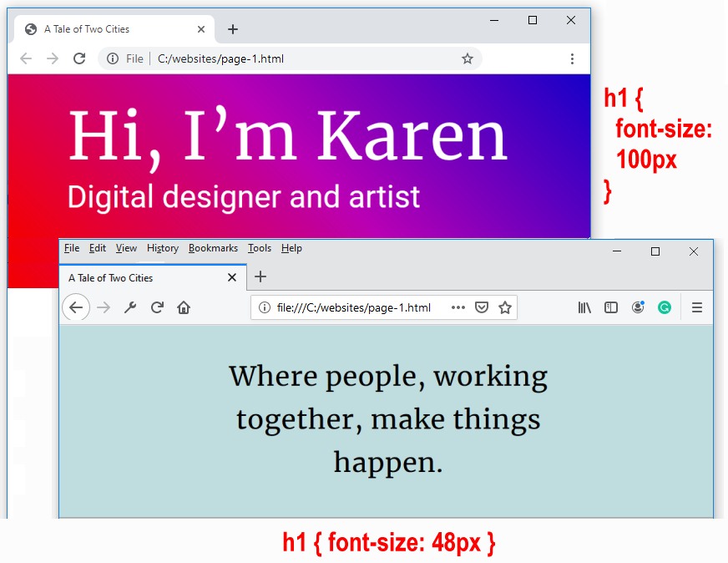Open Chrome's three-dot menu

(572, 58)
